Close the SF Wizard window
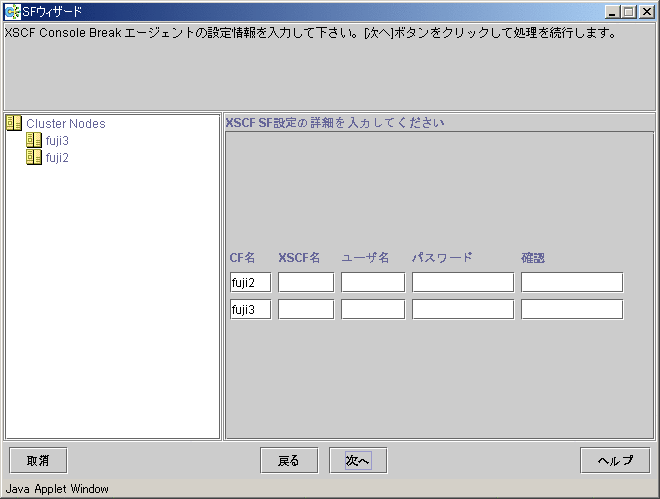 [x=646, y=12]
